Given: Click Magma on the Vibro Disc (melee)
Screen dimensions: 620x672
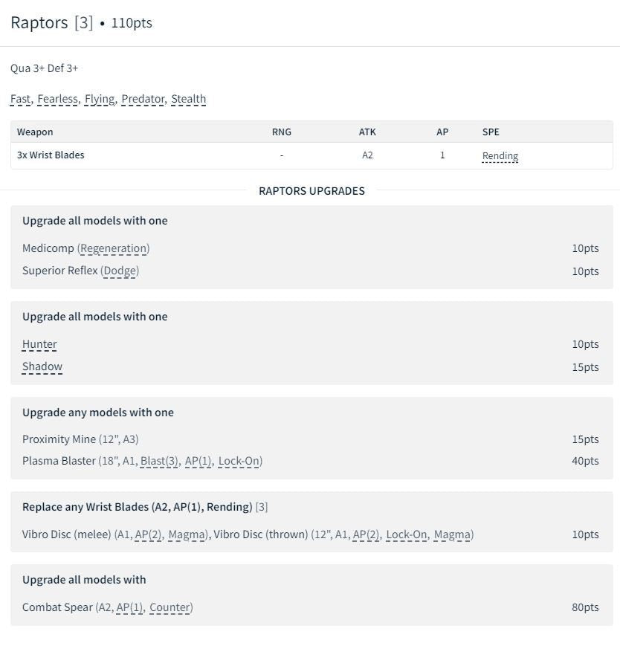Looking at the screenshot, I should (x=187, y=534).
